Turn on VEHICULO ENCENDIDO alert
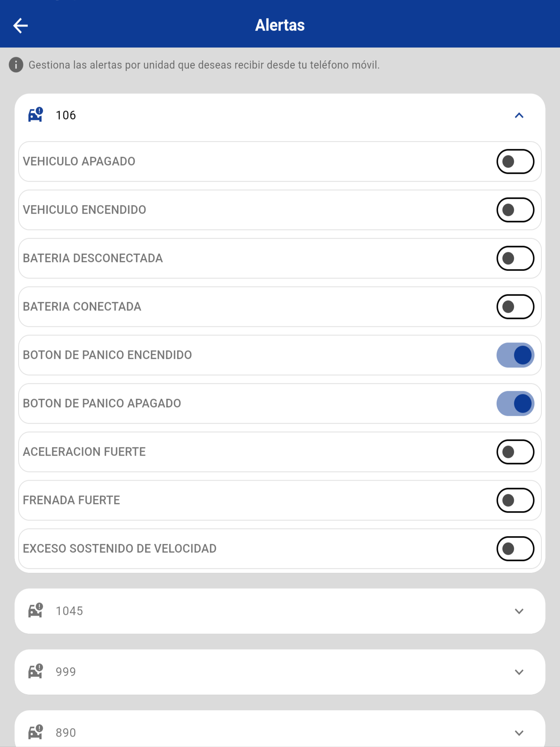Screen dimensions: 560x747 click(515, 210)
